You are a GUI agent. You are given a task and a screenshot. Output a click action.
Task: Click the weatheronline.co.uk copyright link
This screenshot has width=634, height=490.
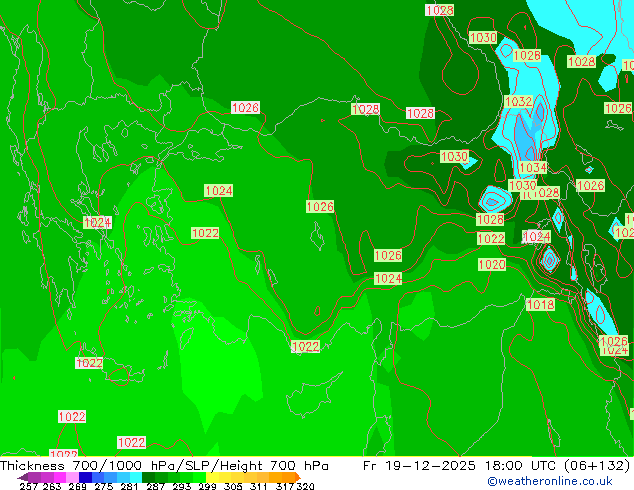pos(550,481)
